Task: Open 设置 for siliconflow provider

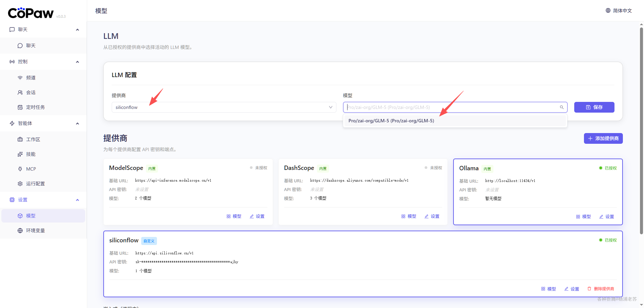Action: [x=572, y=289]
